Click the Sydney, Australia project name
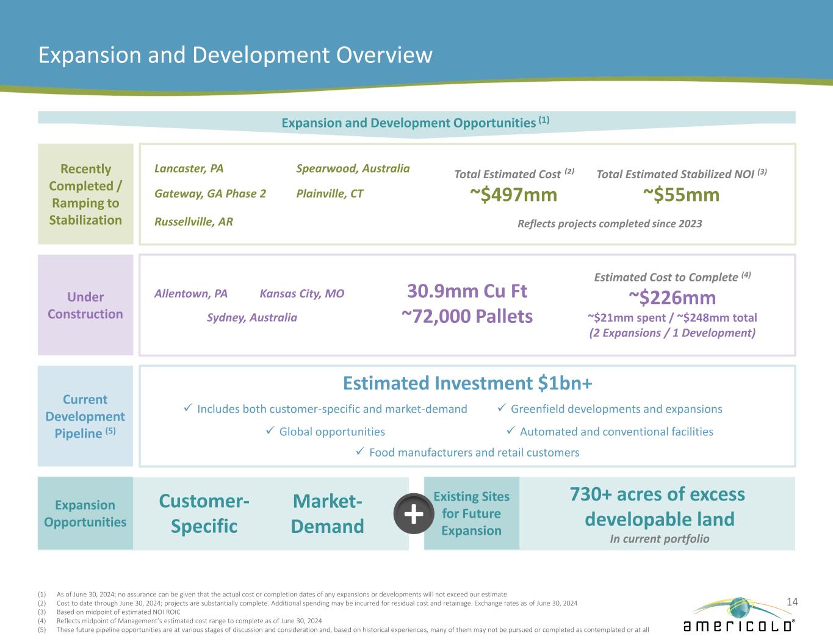This screenshot has height=644, width=833. coord(252,317)
